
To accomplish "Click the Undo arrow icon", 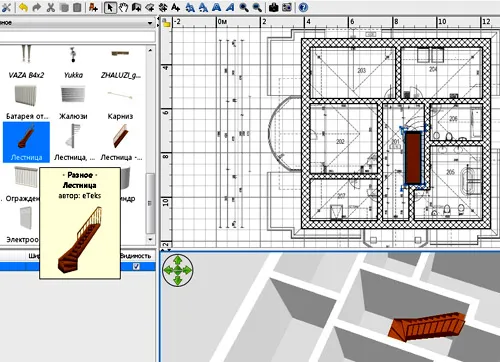I will (23, 7).
